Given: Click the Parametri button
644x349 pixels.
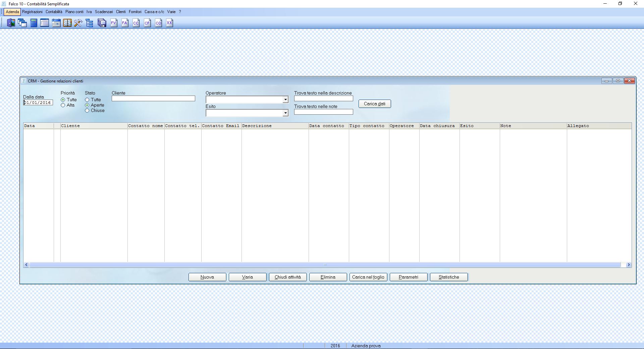Looking at the screenshot, I should pyautogui.click(x=409, y=277).
